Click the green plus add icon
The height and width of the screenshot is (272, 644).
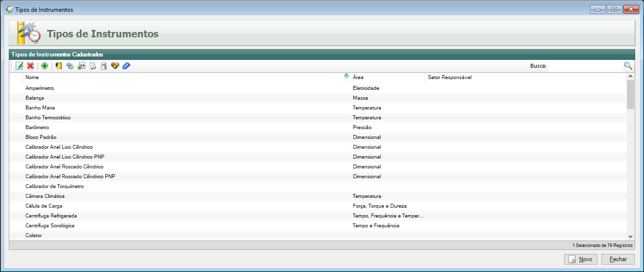tap(45, 66)
